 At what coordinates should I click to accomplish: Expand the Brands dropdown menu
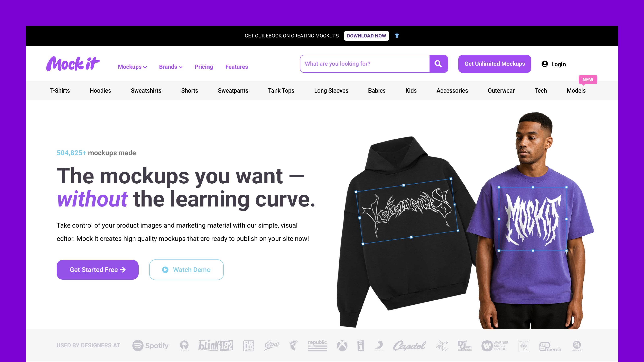[x=171, y=67]
